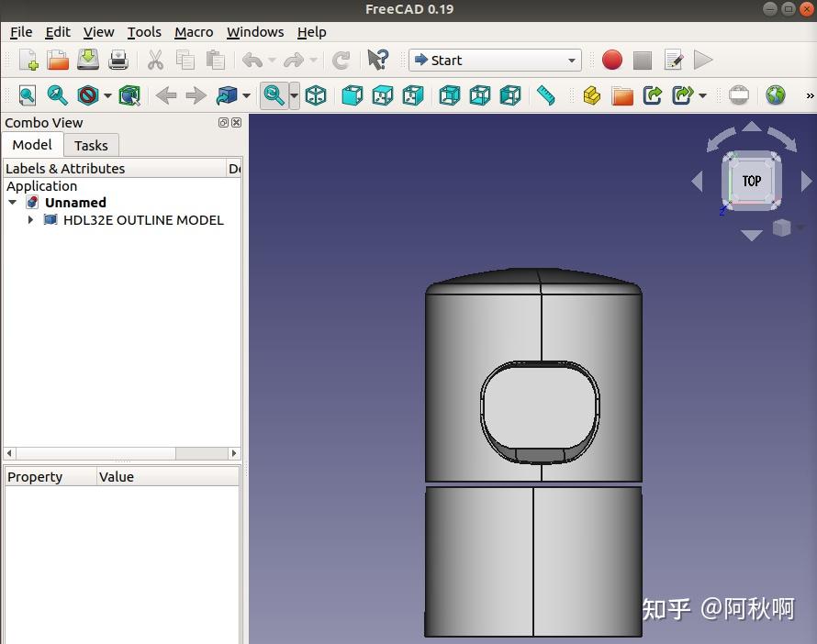Image resolution: width=817 pixels, height=644 pixels.
Task: Click the TOP face of the navigation cube
Action: (751, 181)
